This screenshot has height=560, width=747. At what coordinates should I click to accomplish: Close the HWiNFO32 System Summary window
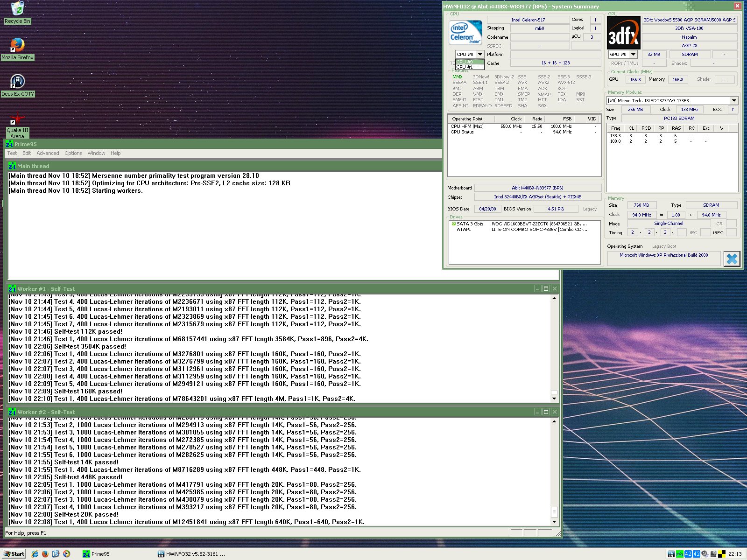(x=737, y=6)
